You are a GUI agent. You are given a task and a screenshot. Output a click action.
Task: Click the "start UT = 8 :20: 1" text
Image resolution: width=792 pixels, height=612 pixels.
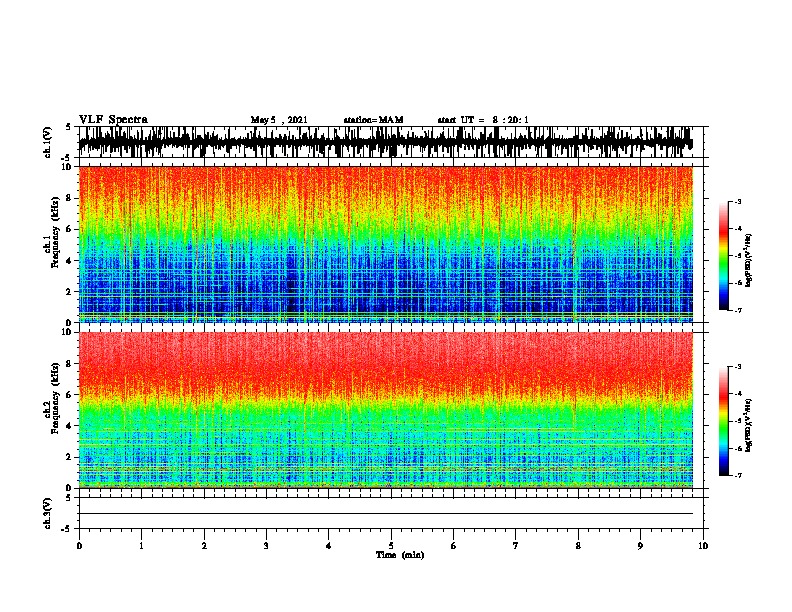click(483, 120)
